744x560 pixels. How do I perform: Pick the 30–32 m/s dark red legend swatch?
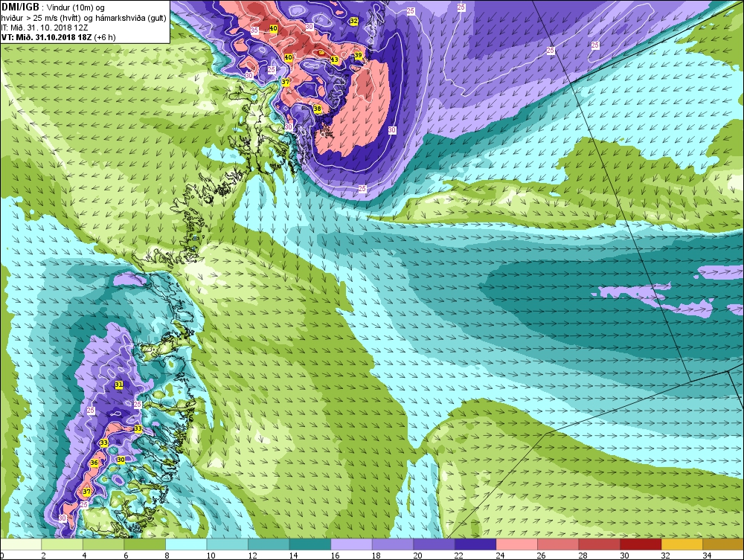click(640, 544)
